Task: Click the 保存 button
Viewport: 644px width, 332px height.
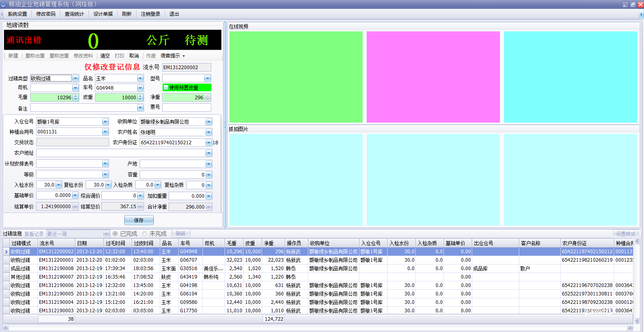Action: tap(139, 220)
